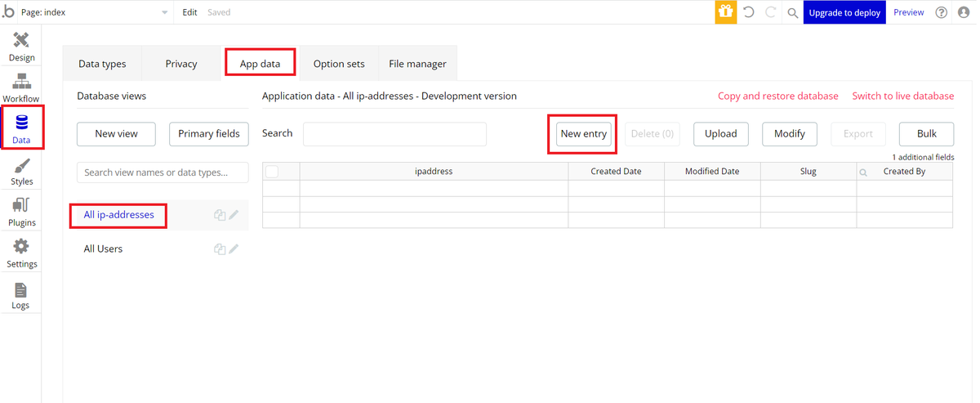980x403 pixels.
Task: Click the Modified Date column header
Action: point(712,172)
